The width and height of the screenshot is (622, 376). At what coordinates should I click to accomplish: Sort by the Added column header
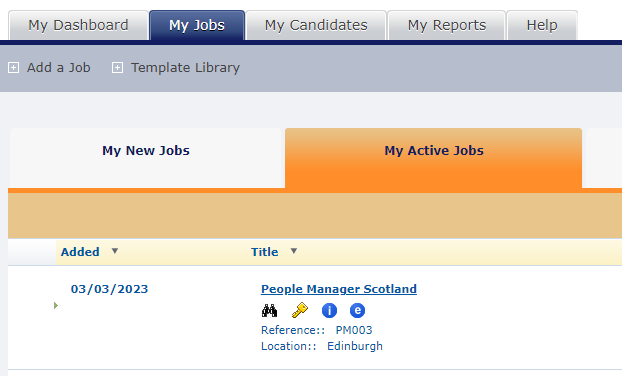[80, 252]
